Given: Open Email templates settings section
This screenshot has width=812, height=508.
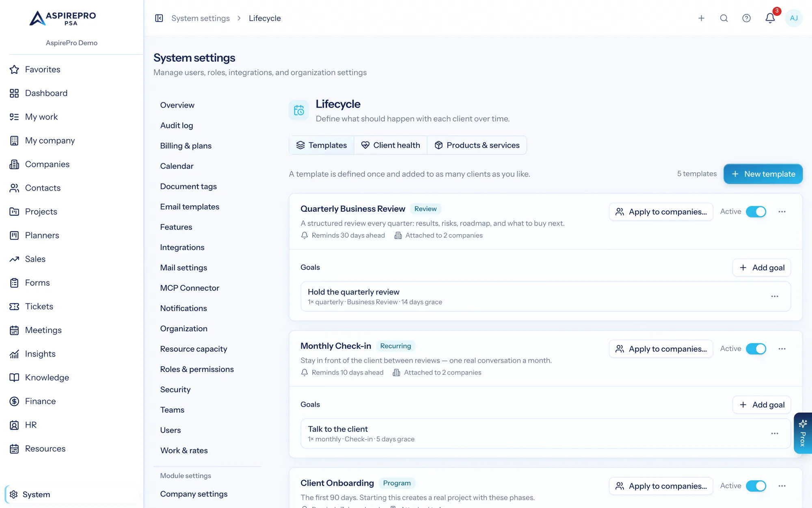Looking at the screenshot, I should coord(190,207).
